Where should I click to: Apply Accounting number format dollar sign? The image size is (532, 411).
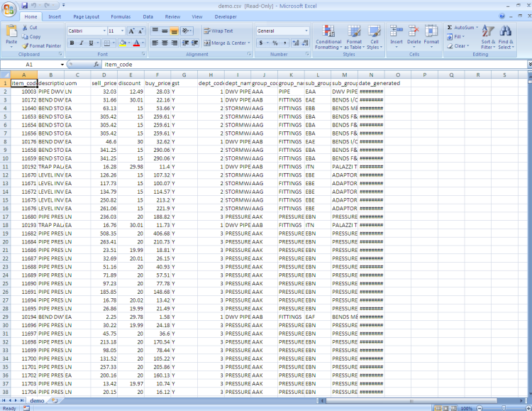tap(261, 43)
